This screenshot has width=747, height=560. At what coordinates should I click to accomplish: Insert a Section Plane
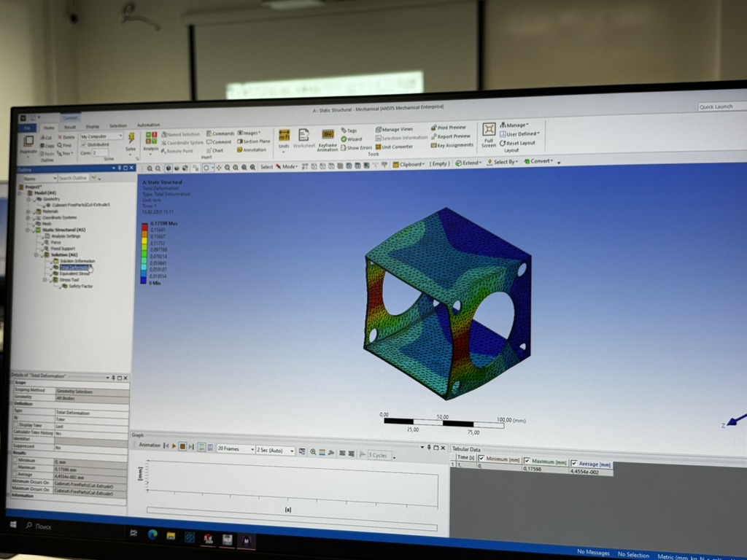(x=254, y=141)
